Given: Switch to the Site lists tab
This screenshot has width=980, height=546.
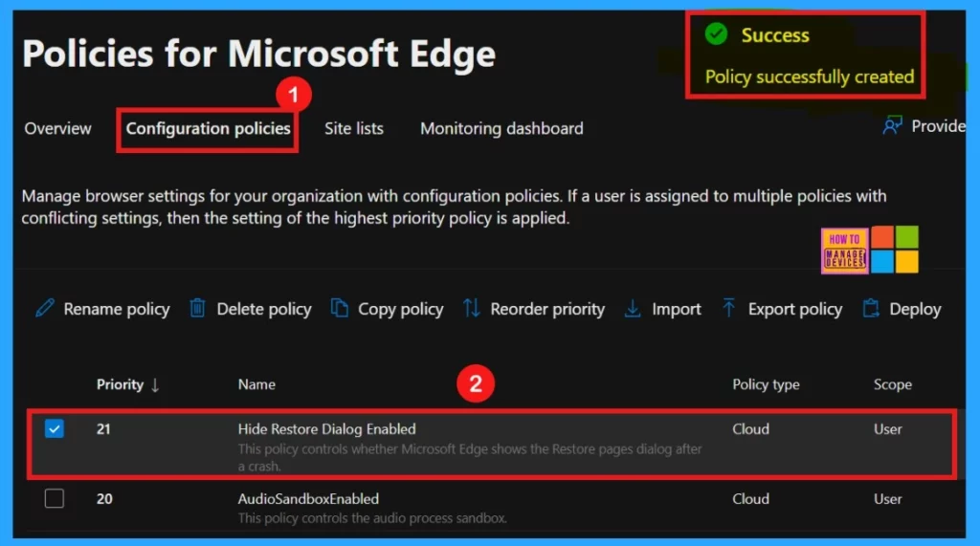Looking at the screenshot, I should click(354, 128).
